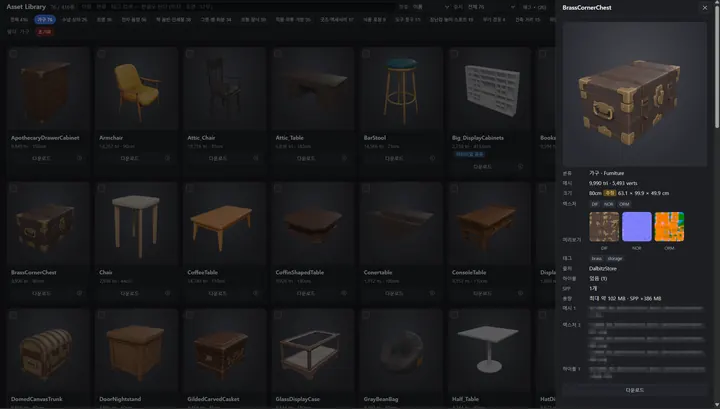Tick the BarStool selection checkbox
Screen dimensions: 720x409
366,54
